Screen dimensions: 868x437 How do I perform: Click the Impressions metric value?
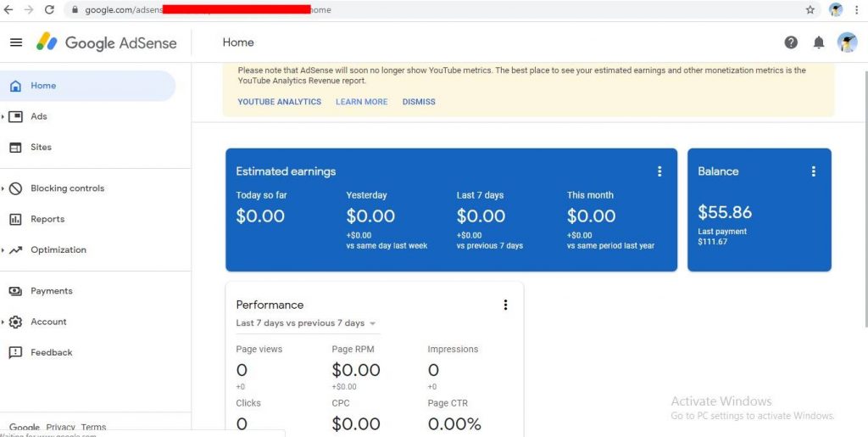tap(433, 370)
